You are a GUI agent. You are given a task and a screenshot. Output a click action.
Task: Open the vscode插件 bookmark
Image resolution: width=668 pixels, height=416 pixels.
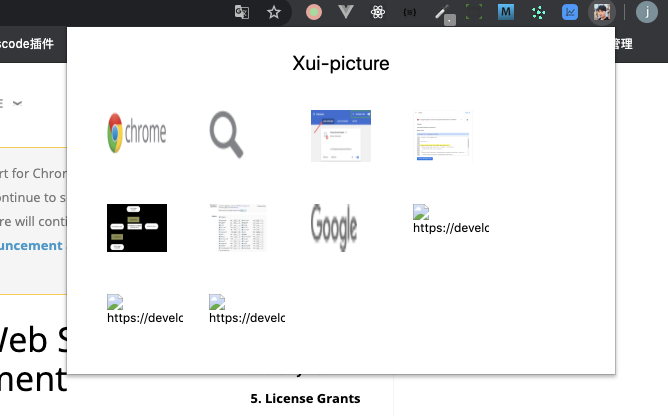[x=27, y=43]
